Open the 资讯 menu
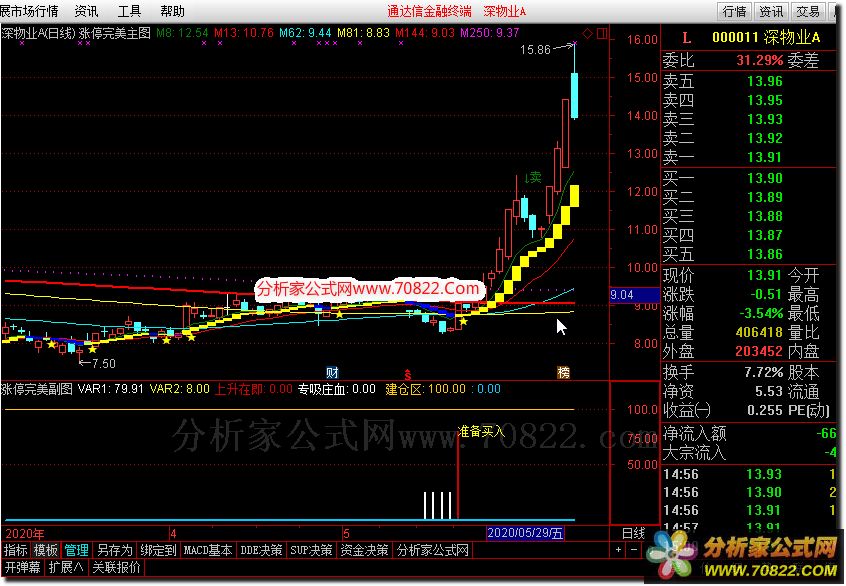 pos(86,11)
